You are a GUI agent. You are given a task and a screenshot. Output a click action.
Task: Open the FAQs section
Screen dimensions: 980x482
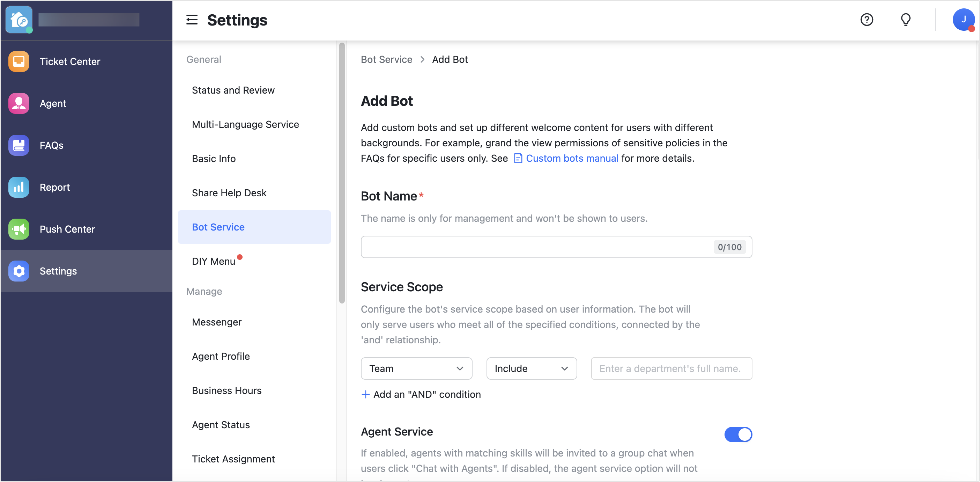click(51, 145)
